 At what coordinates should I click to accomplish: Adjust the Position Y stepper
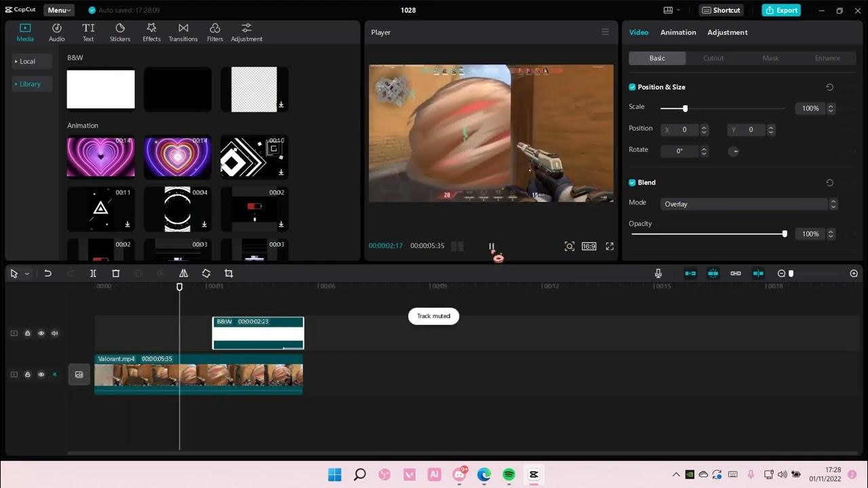tap(771, 129)
